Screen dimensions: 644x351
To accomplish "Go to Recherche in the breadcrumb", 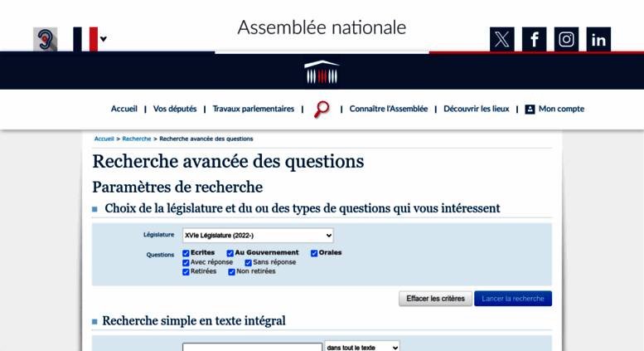I will pyautogui.click(x=137, y=139).
